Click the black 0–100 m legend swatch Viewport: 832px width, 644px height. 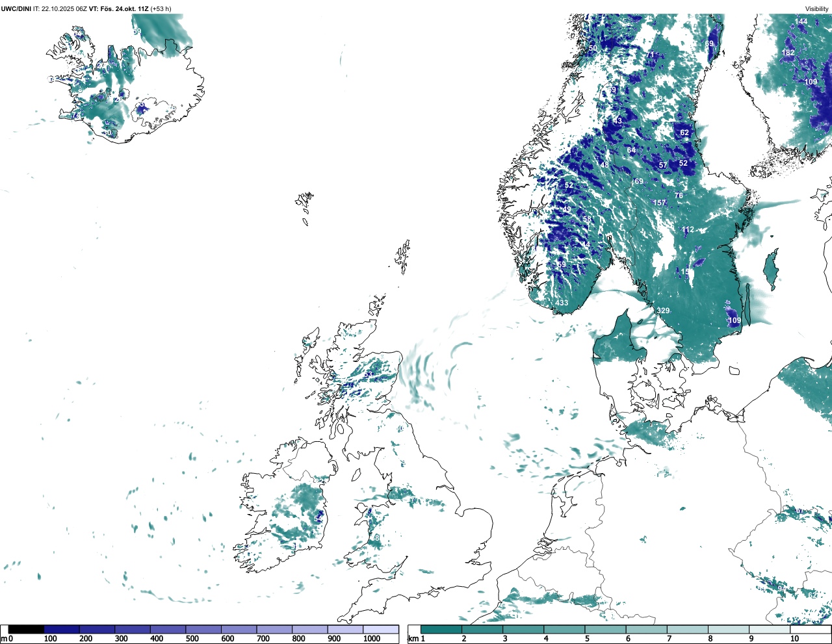26,629
